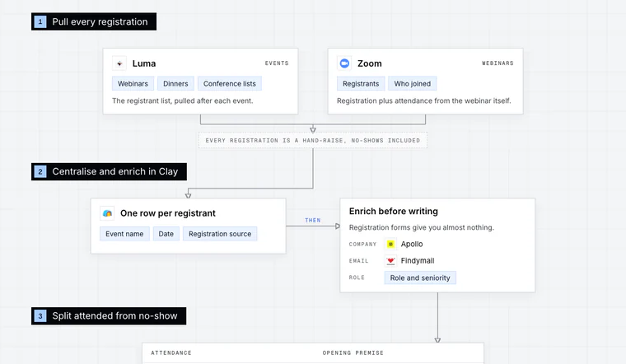Viewport: 626px width, 364px height.
Task: Click the WEBINARS label on Zoom card
Action: [x=498, y=63]
